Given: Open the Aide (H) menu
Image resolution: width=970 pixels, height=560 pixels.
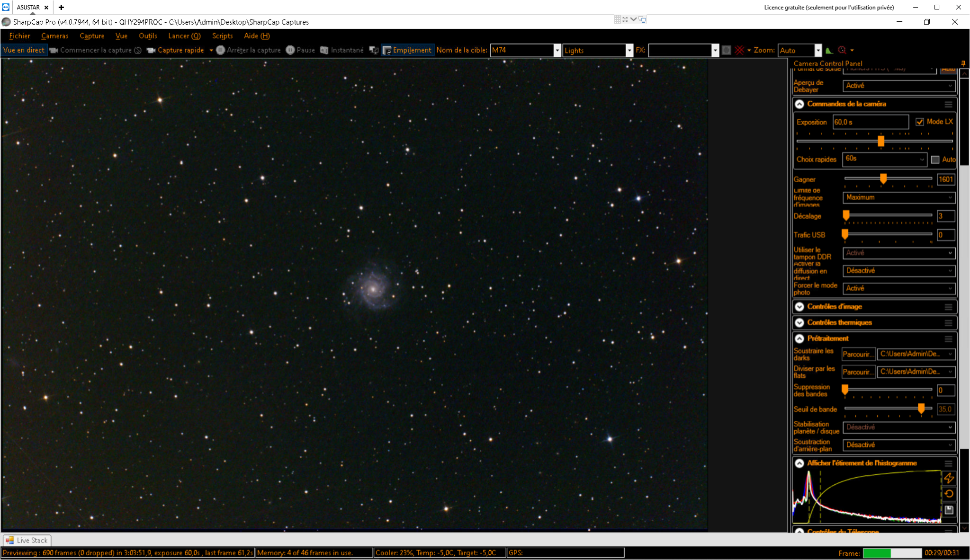Looking at the screenshot, I should pyautogui.click(x=257, y=36).
